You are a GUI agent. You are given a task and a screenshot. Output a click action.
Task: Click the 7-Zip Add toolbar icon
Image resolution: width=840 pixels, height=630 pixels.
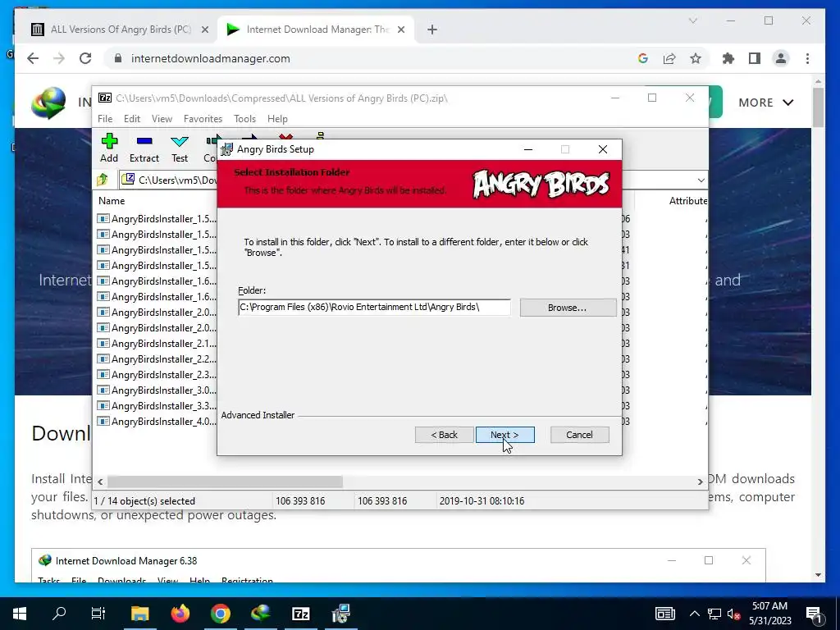109,148
